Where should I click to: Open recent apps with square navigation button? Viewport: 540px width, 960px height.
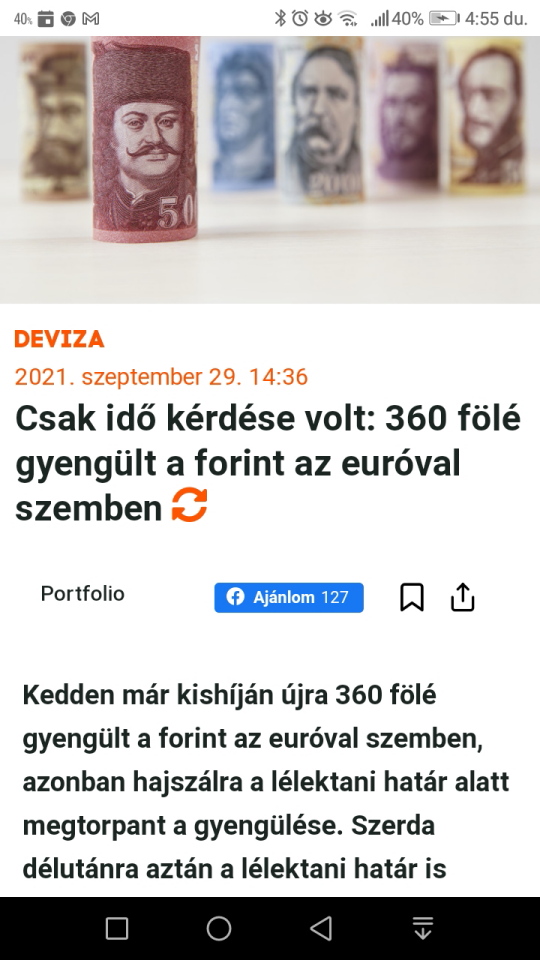coord(117,928)
